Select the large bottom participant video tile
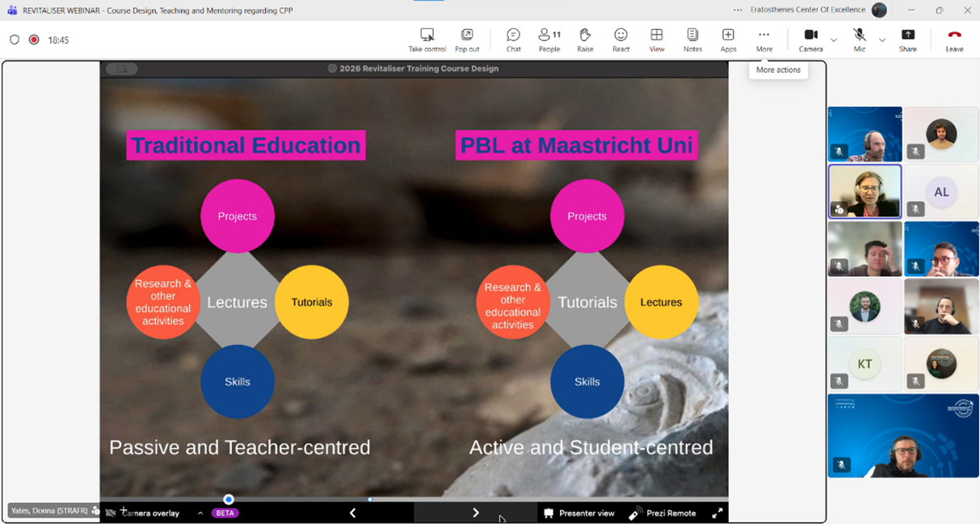Screen dimensions: 980x524 click(x=903, y=435)
